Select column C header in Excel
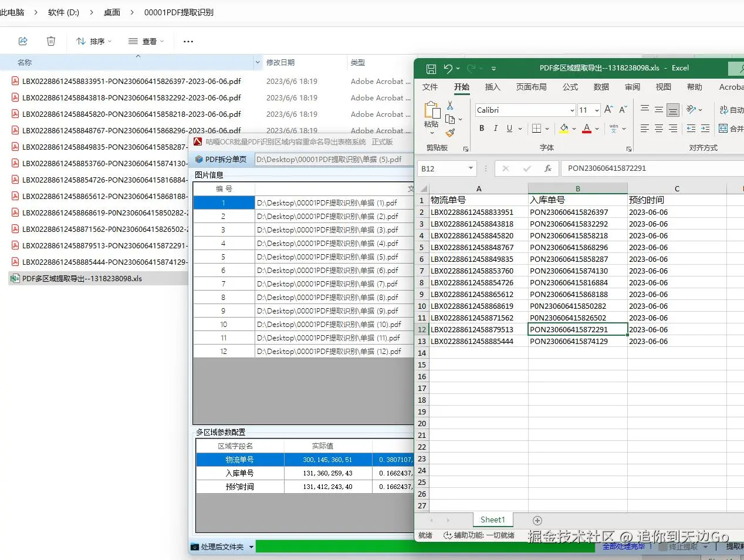 (x=677, y=188)
